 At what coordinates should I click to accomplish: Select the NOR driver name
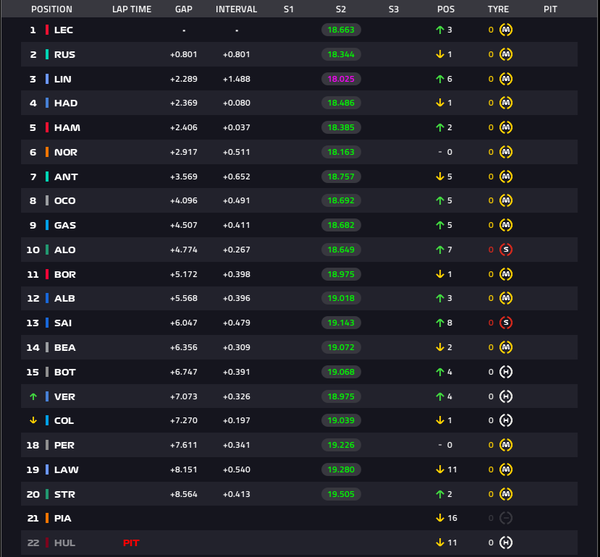[66, 152]
